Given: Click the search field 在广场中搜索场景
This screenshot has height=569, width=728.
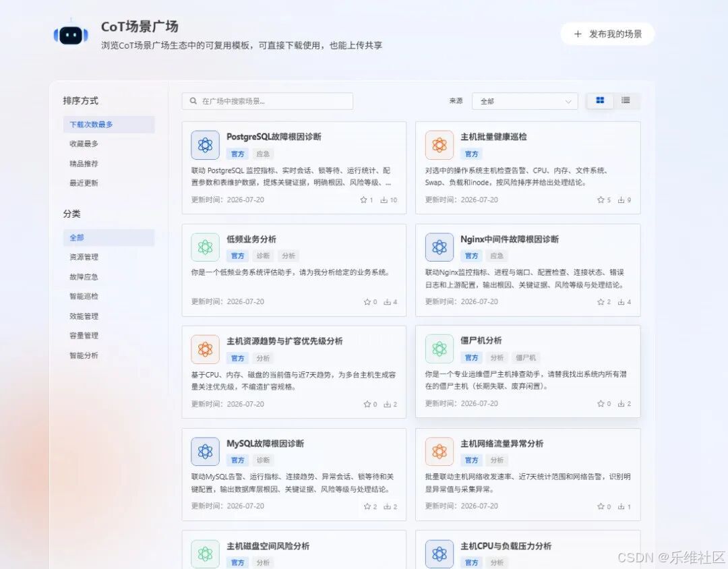Looking at the screenshot, I should pyautogui.click(x=268, y=101).
